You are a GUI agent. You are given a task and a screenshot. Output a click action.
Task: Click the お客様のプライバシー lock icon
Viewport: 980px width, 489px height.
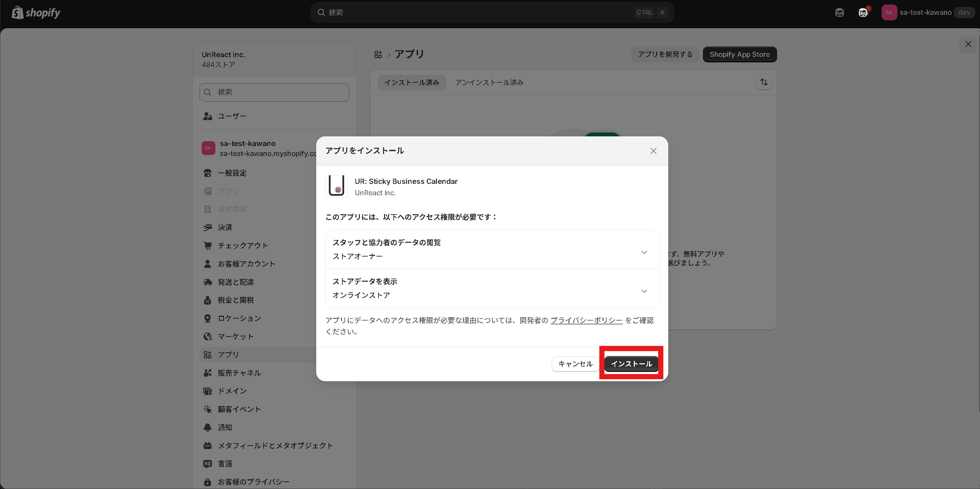[x=207, y=482]
